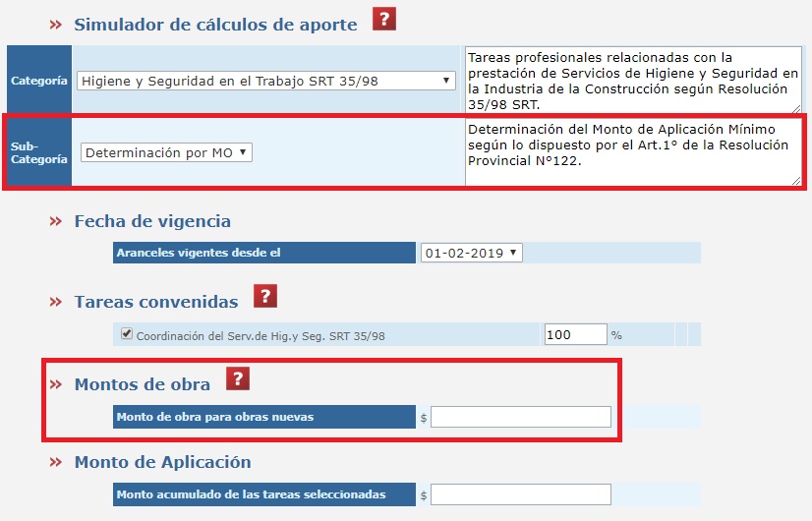Uncheck Coordinación del Serv. de Hig. y Seg. checkbox

coord(126,334)
